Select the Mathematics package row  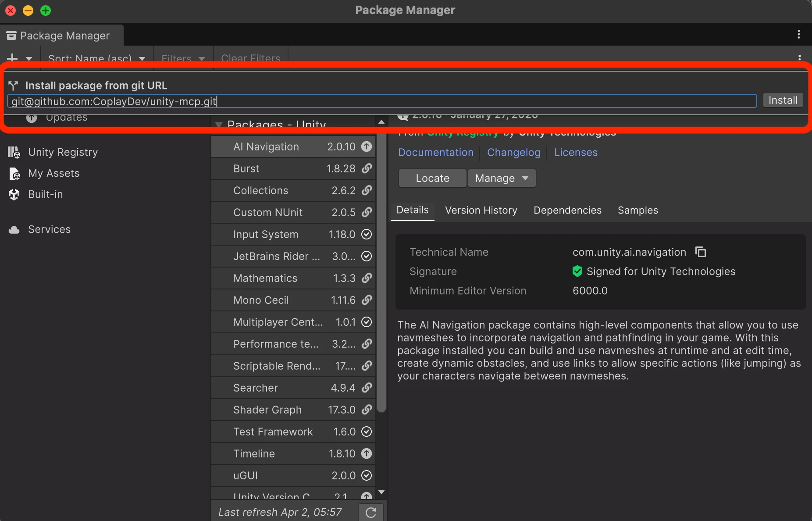pos(293,278)
